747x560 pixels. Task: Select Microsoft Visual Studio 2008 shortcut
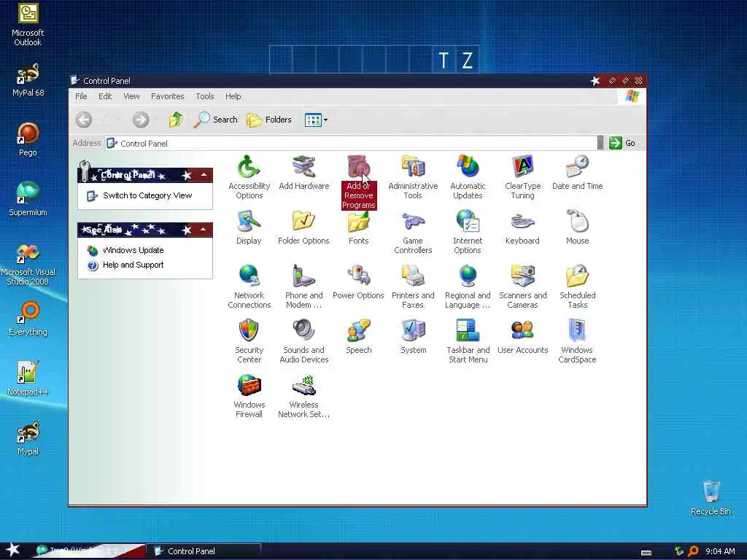(x=28, y=264)
